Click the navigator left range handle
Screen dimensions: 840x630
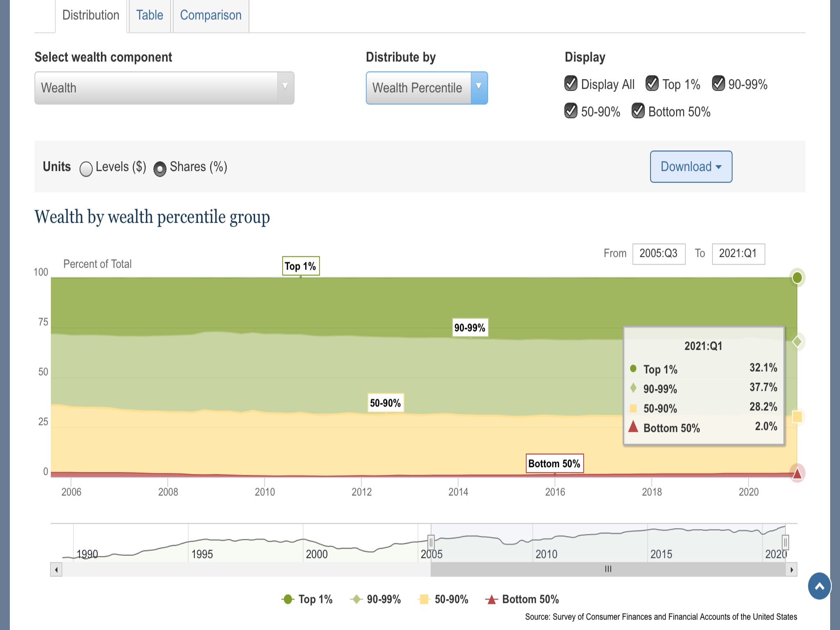[x=431, y=542]
